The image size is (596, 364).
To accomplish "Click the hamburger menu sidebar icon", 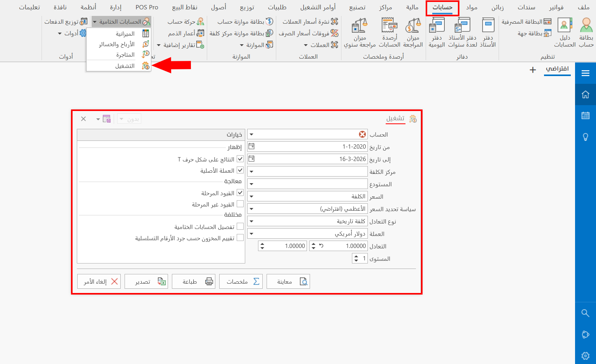I will click(586, 73).
